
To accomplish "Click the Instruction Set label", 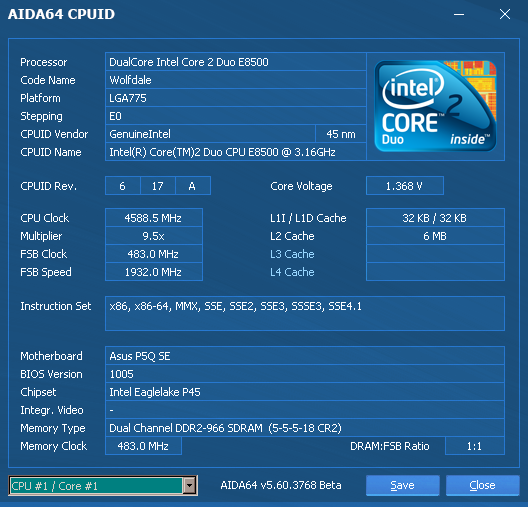I will pyautogui.click(x=56, y=306).
